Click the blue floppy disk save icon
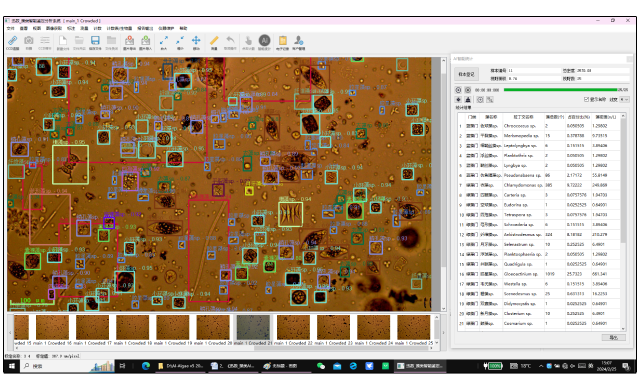The height and width of the screenshot is (390, 640). click(95, 40)
